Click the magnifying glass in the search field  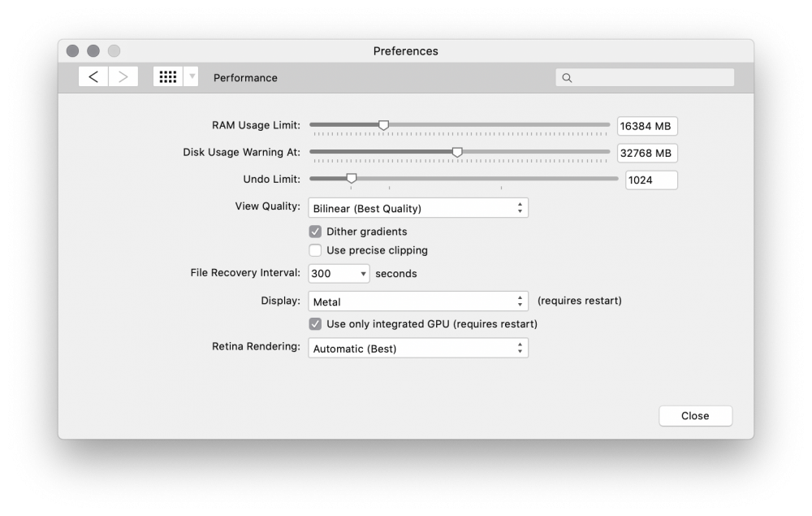tap(566, 76)
